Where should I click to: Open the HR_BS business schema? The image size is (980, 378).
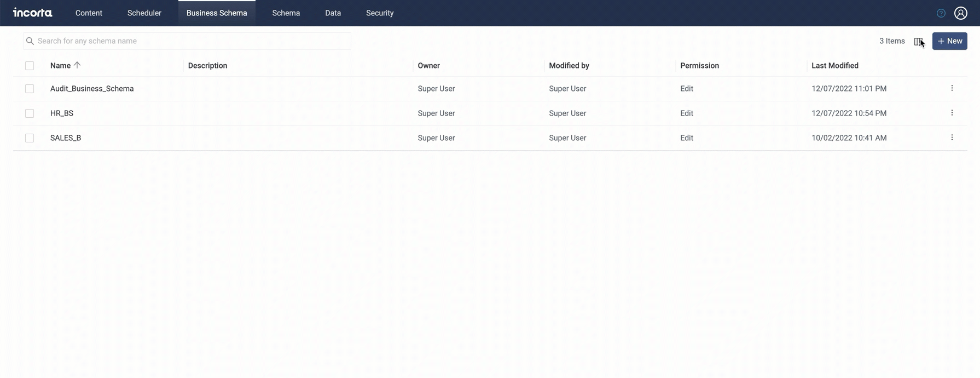pos(62,113)
